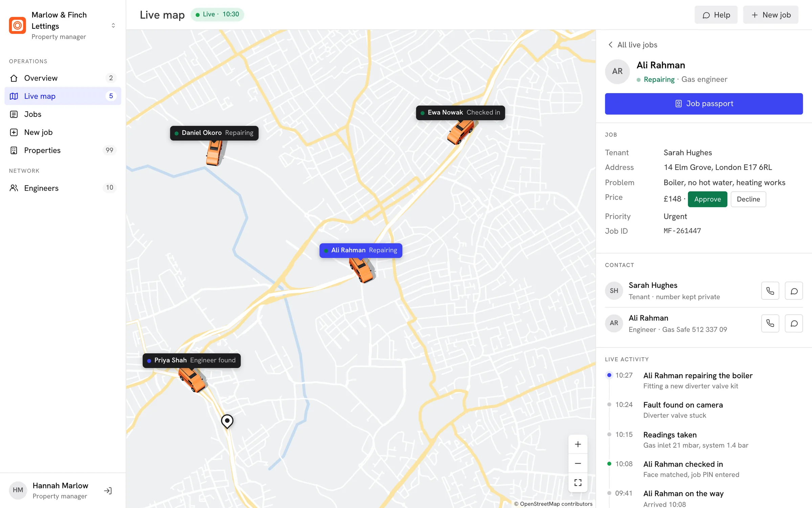Message tenant Sarah Hughes
812x508 pixels.
click(794, 291)
